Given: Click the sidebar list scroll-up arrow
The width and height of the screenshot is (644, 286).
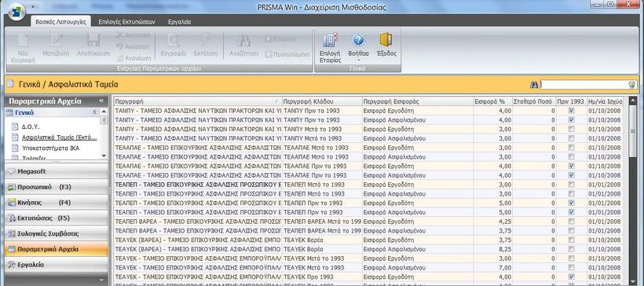Looking at the screenshot, I should coord(104,112).
